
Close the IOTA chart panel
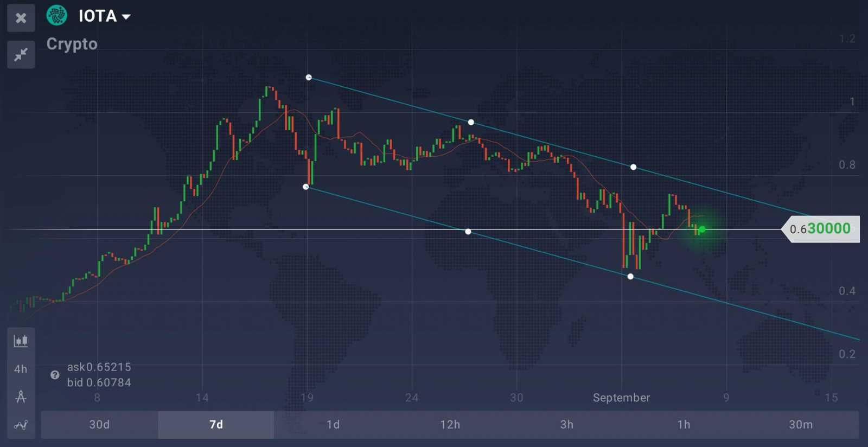(21, 18)
